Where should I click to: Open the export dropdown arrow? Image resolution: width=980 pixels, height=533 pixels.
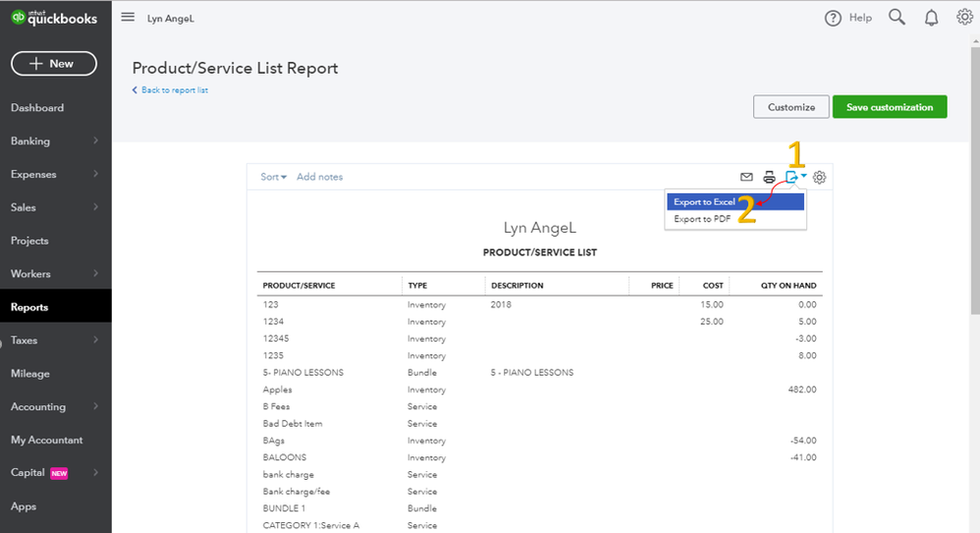pos(804,176)
